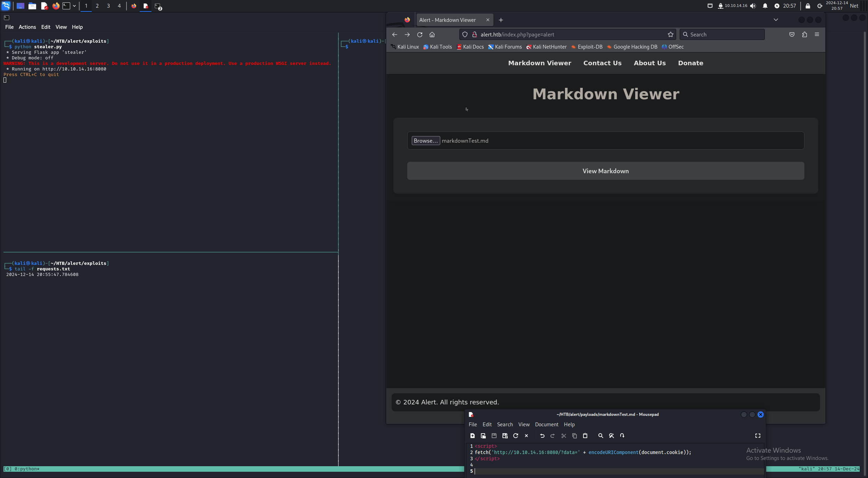Close the Alert - Markdown Viewer tab
The width and height of the screenshot is (868, 478).
488,20
